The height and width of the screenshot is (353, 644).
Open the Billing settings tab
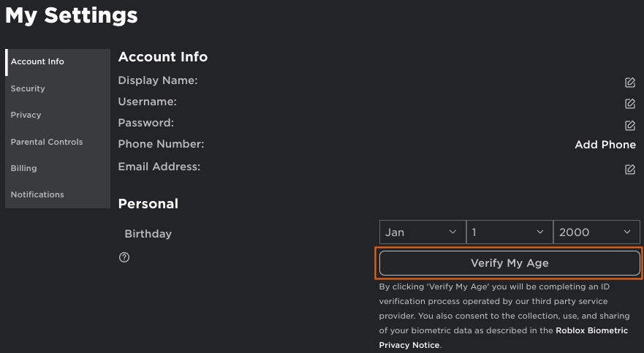coord(23,168)
